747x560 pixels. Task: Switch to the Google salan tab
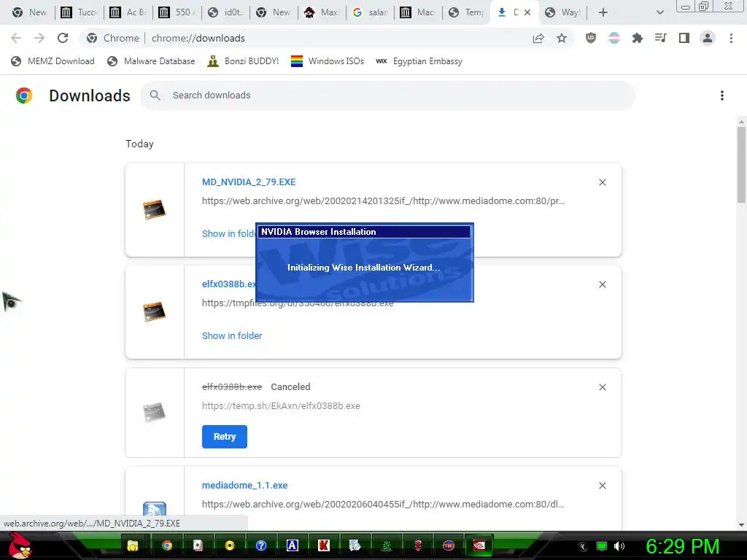tap(371, 12)
